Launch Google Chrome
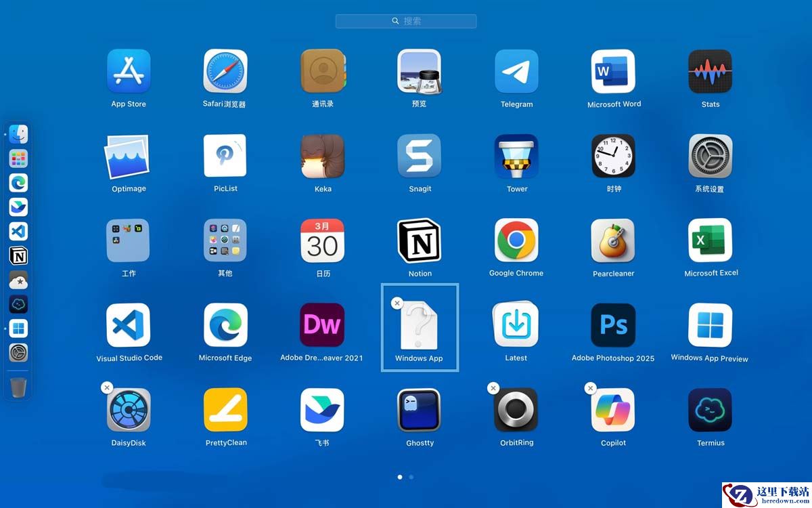 click(x=516, y=240)
